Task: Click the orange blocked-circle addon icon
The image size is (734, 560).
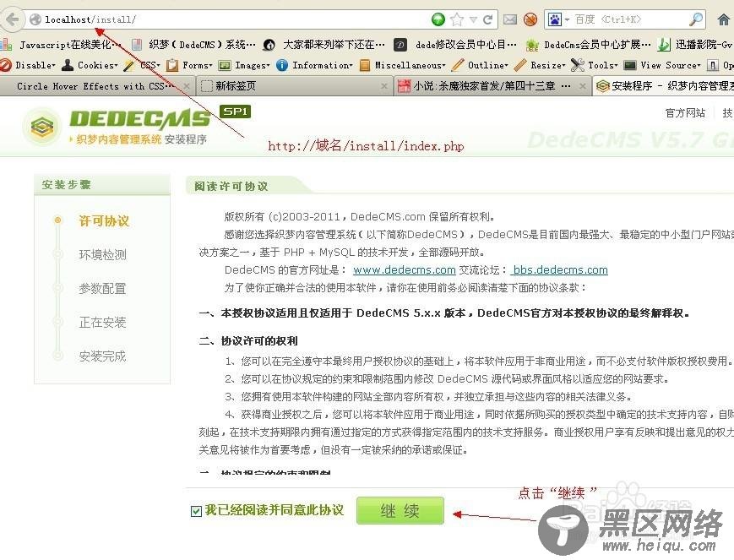Action: pyautogui.click(x=530, y=19)
